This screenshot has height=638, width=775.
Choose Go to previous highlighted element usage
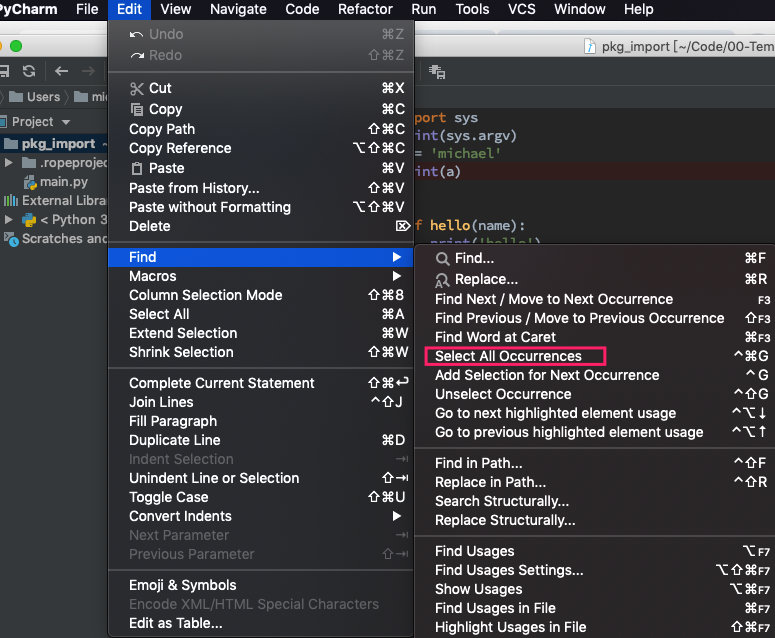594,432
